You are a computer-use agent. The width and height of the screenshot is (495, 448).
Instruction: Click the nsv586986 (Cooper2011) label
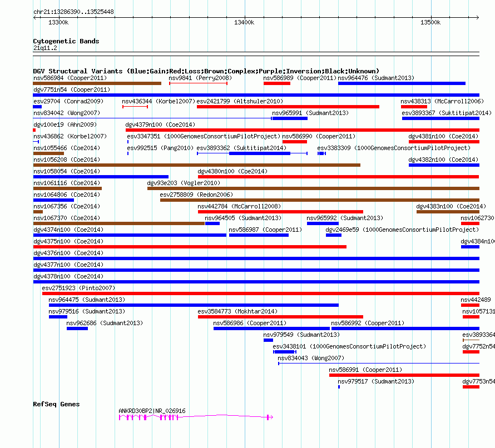250,323
